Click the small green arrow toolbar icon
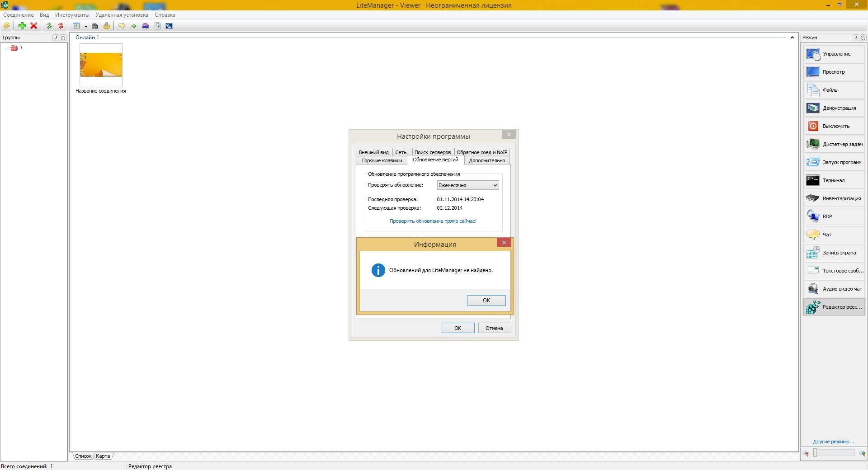Image resolution: width=868 pixels, height=470 pixels. [x=134, y=26]
